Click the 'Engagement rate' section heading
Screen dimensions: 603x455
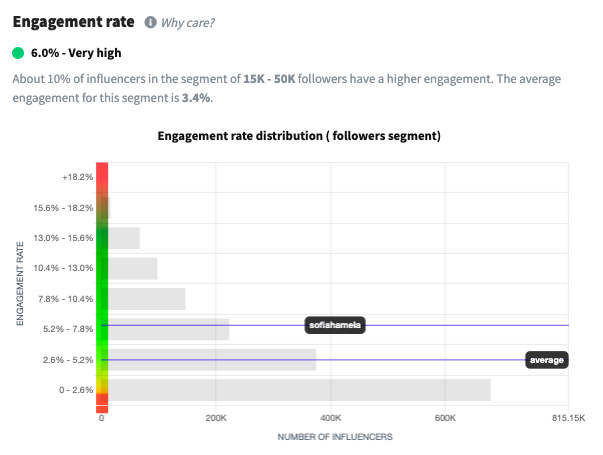73,22
